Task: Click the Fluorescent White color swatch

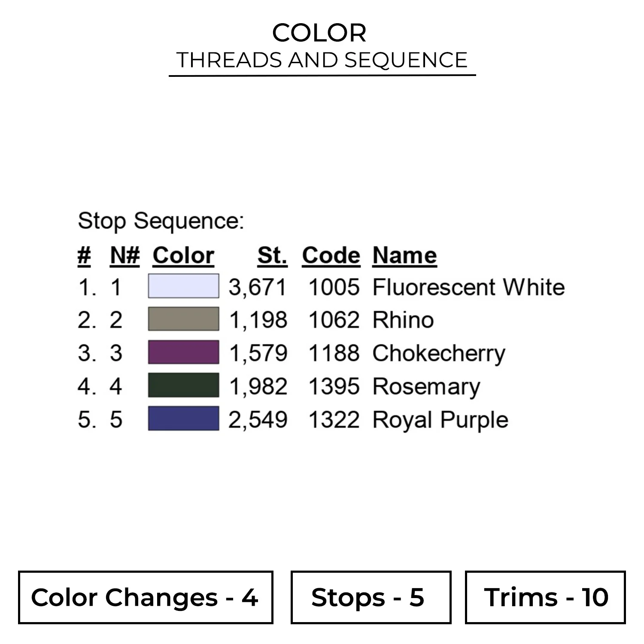Action: pos(183,286)
